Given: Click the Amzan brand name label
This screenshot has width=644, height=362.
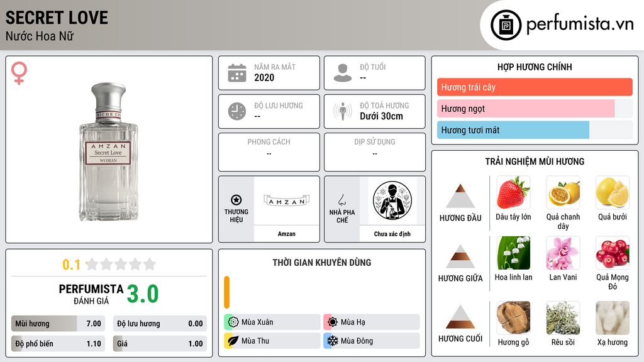Looking at the screenshot, I should click(x=286, y=234).
